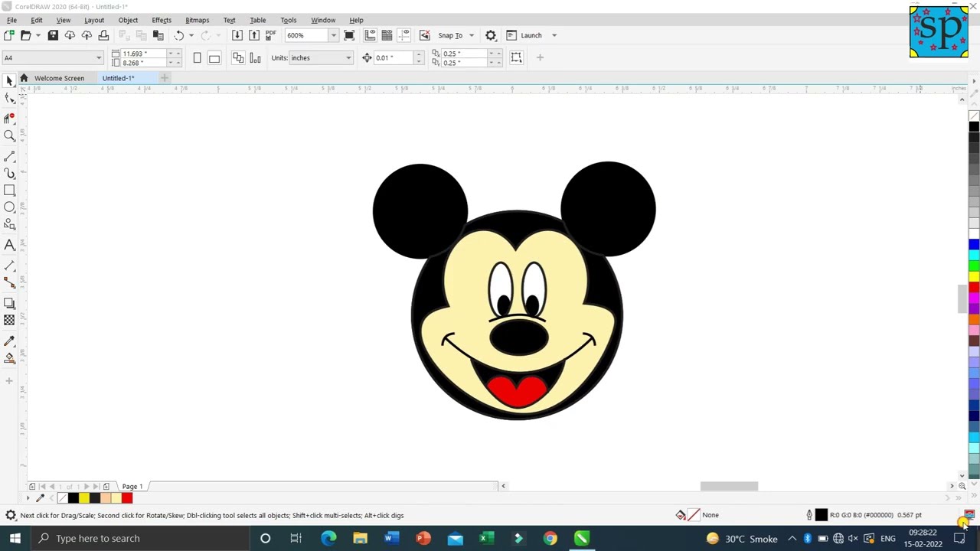The image size is (980, 551).
Task: Open Google Chrome from the taskbar
Action: (x=550, y=538)
